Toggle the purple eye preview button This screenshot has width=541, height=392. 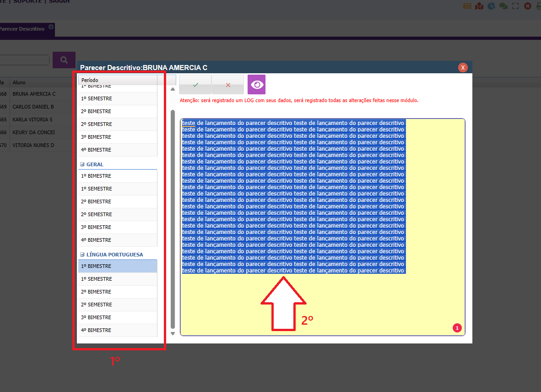click(256, 85)
